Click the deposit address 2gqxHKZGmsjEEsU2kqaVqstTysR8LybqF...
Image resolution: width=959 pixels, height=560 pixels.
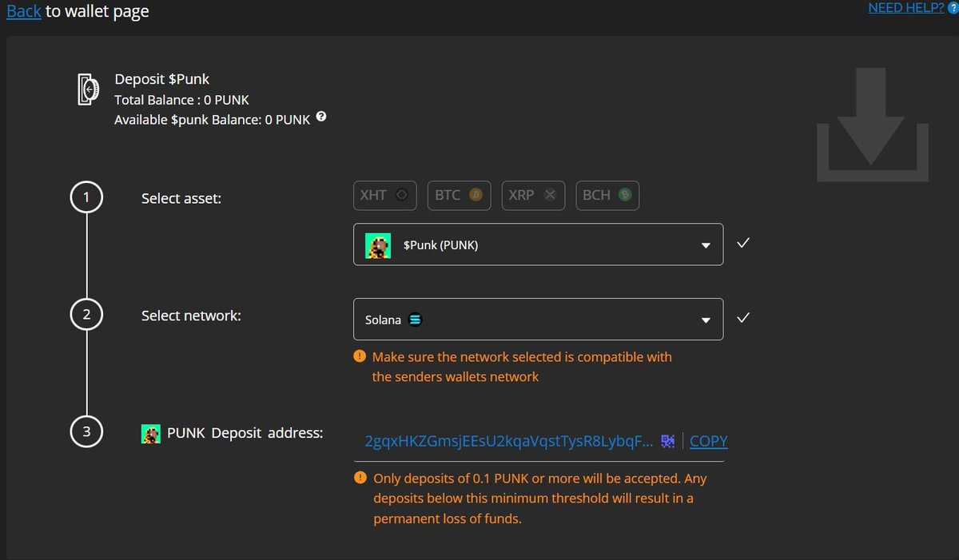[x=510, y=441]
